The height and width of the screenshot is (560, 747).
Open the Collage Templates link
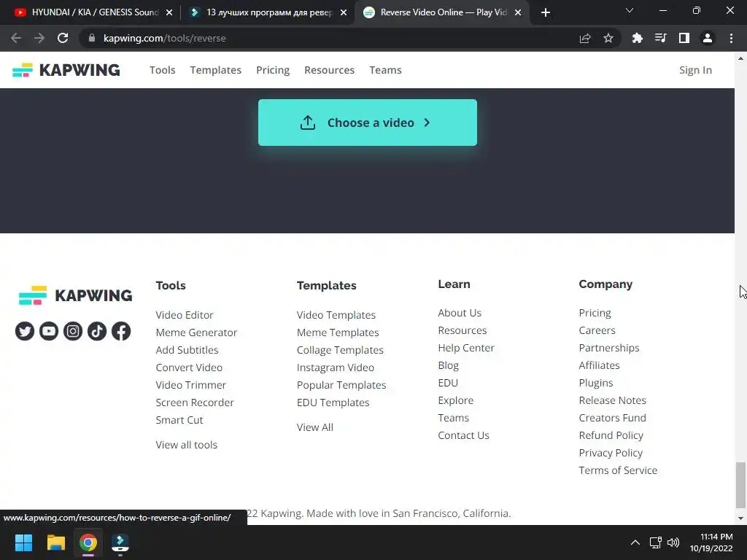340,350
